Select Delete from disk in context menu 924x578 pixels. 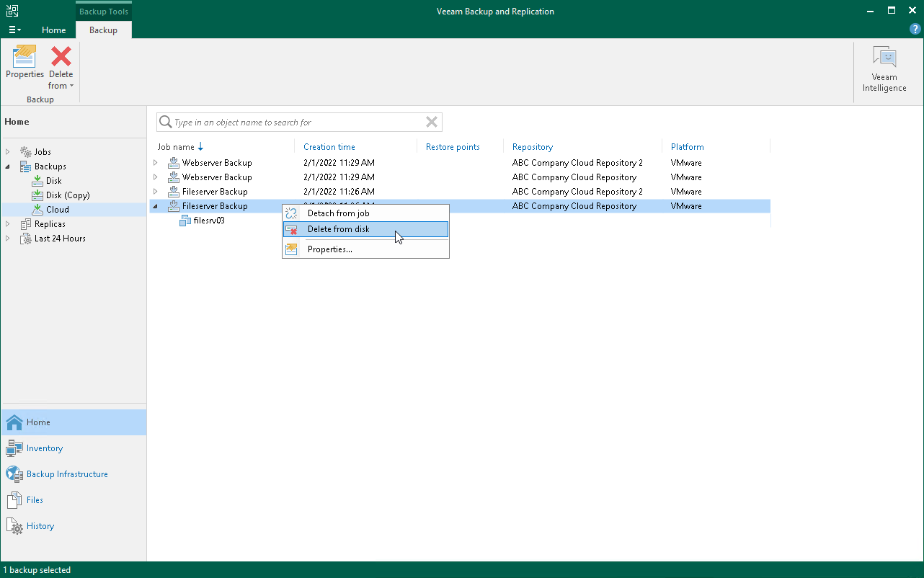coord(339,229)
